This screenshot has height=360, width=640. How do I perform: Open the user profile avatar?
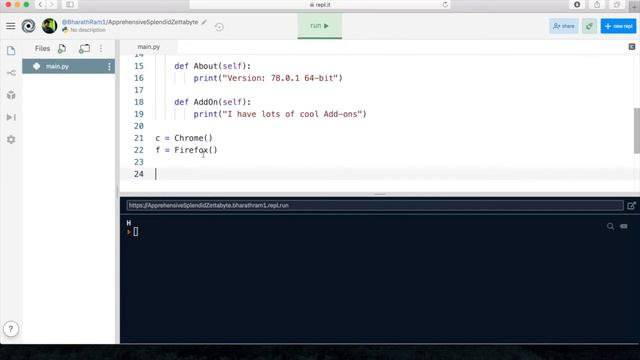pyautogui.click(x=49, y=26)
